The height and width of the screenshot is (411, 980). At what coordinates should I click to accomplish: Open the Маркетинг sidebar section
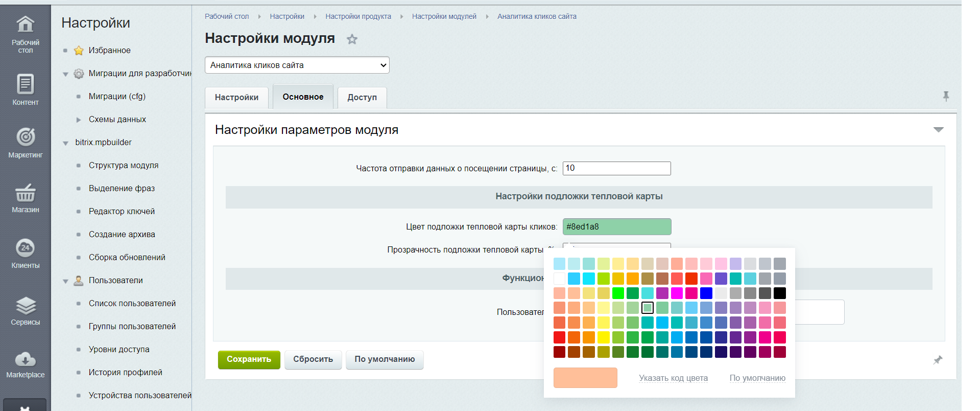[25, 143]
